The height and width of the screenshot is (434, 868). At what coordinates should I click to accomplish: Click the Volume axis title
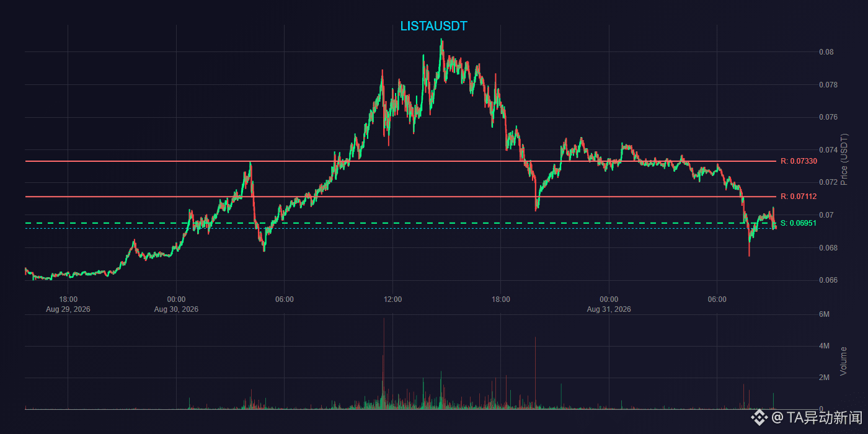(844, 361)
